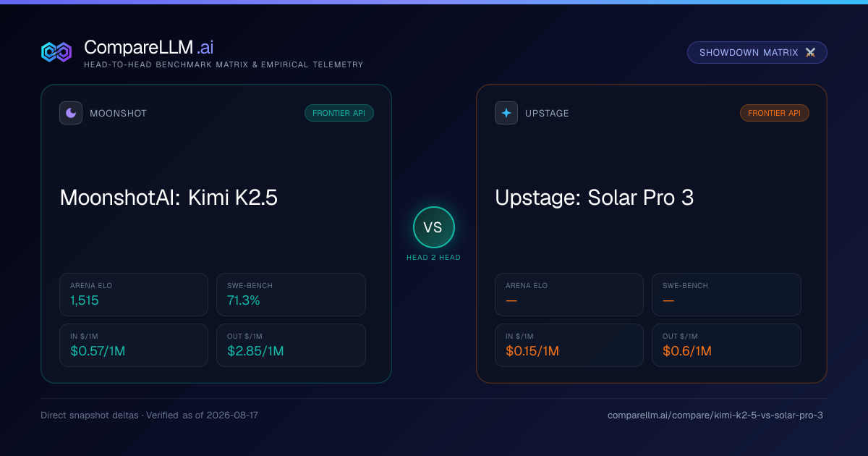Screen dimensions: 868x456
Task: Select Kimi's Arena ELO 1,515 stat tile
Action: tap(134, 295)
